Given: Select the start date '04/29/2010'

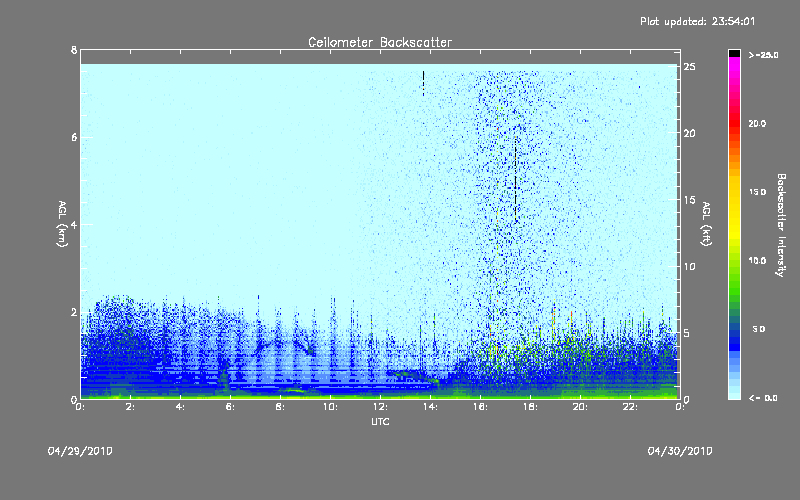Looking at the screenshot, I should point(80,451).
